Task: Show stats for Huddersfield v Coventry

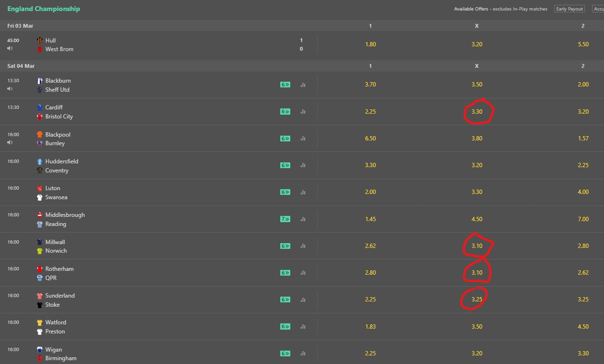Action: [303, 165]
